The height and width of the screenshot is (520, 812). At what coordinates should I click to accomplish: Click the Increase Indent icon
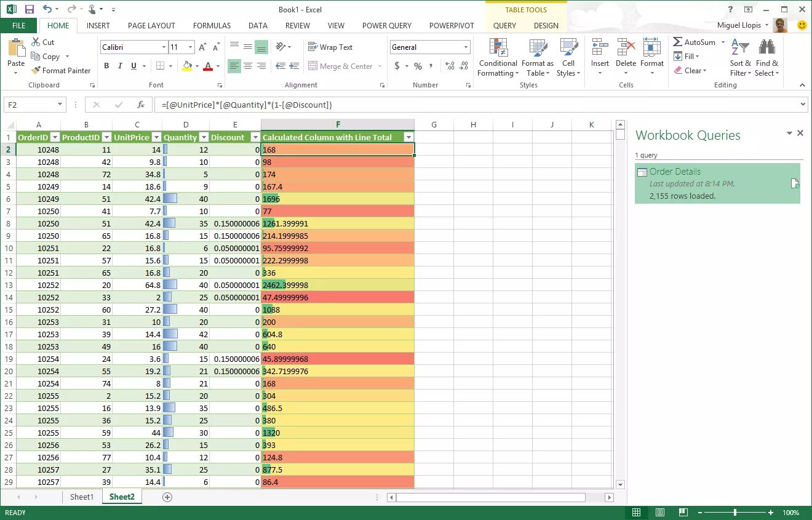coord(294,66)
